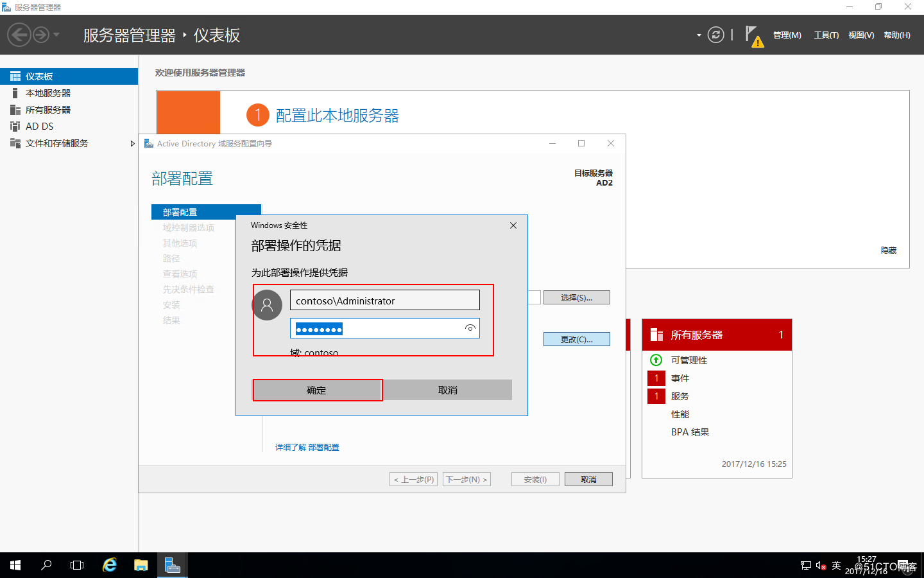
Task: Expand 文件和存储服务 submenu arrow
Action: (x=132, y=143)
